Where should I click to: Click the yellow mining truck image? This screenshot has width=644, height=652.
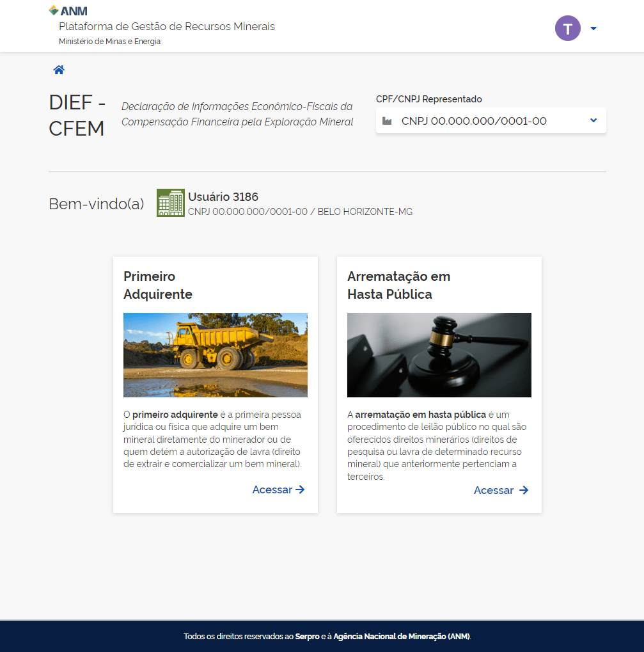pos(215,355)
